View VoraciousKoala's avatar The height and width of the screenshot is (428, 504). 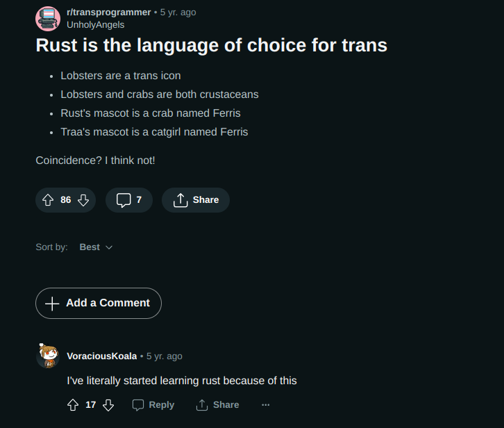pyautogui.click(x=48, y=356)
